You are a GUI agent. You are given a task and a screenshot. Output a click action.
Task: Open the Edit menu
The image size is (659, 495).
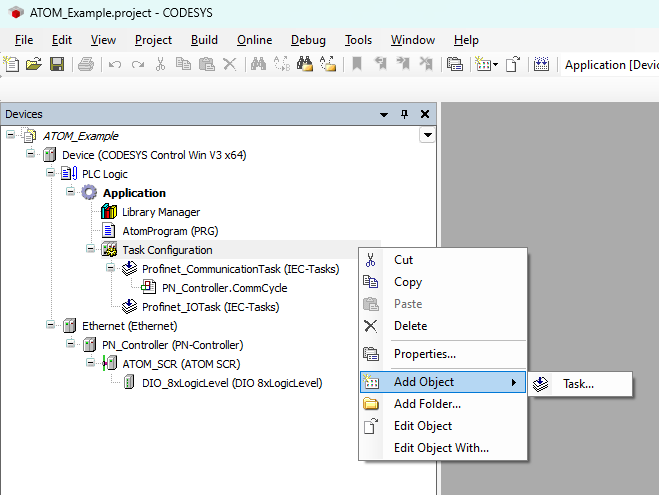pyautogui.click(x=62, y=40)
